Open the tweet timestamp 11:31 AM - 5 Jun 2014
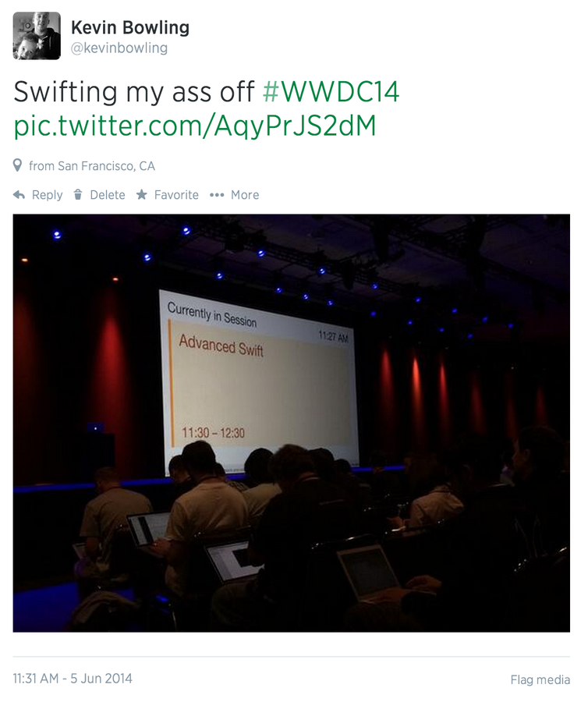 pos(73,679)
